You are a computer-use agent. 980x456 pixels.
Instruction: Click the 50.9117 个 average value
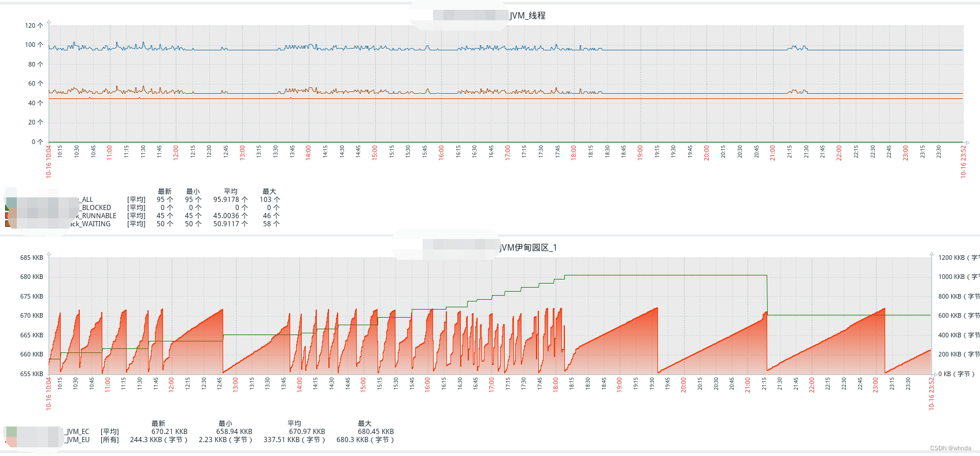coord(231,224)
